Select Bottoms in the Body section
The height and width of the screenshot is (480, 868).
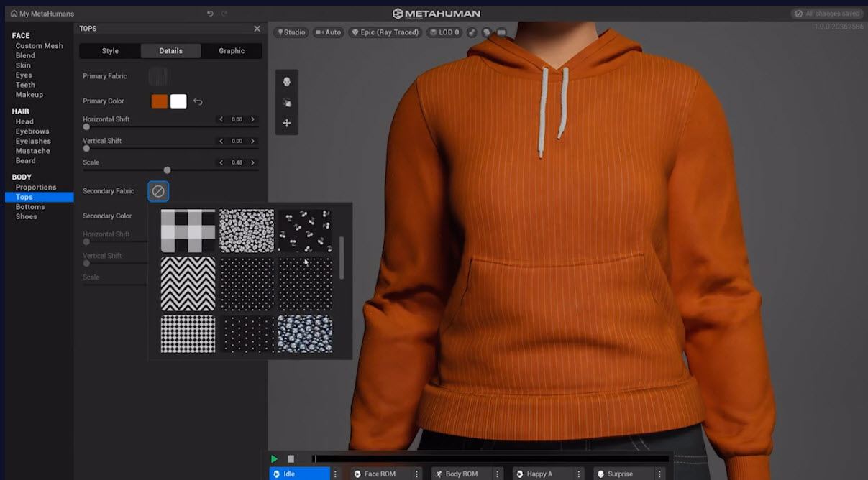30,207
